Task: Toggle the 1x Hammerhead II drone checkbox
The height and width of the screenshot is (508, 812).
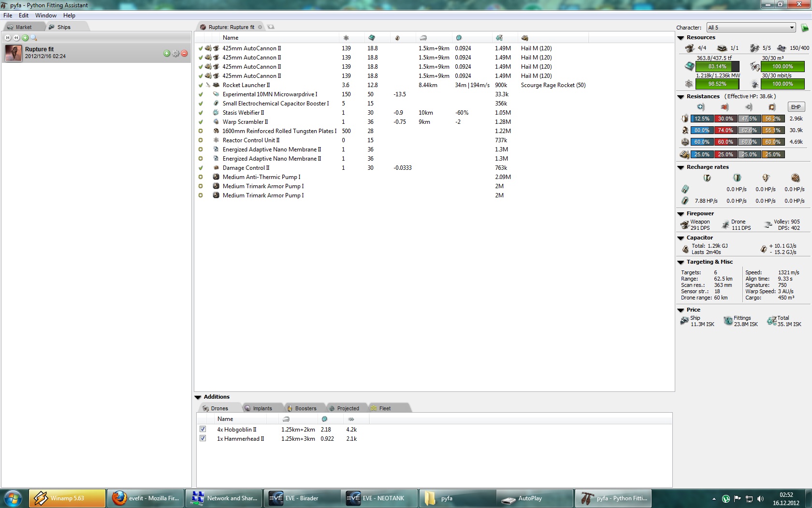Action: click(x=203, y=438)
